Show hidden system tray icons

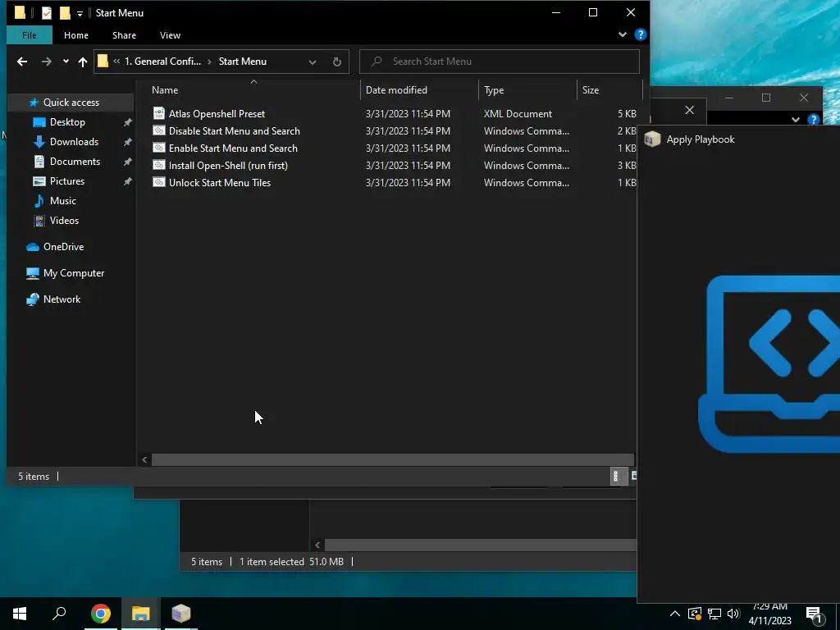[x=675, y=614]
